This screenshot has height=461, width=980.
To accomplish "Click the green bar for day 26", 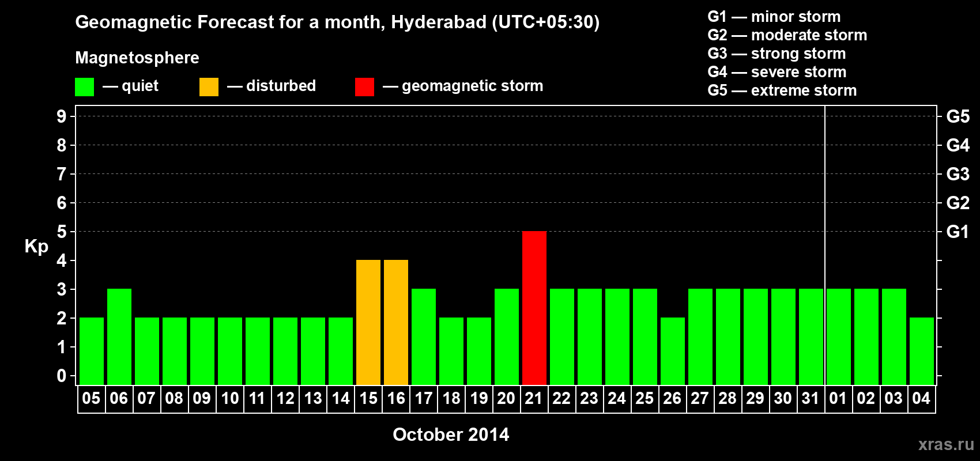I will [673, 351].
